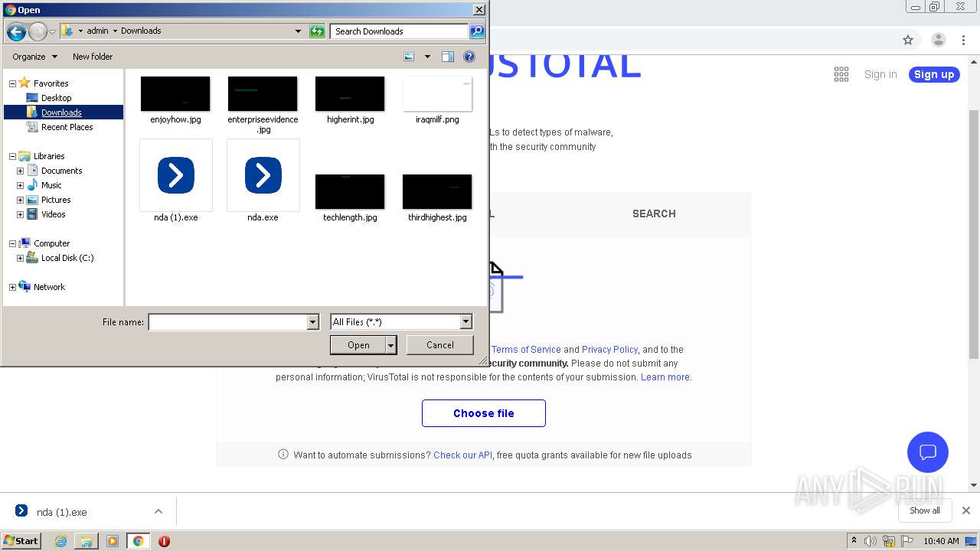Open the action center flag tray icon
Screen dimensions: 980x551
(x=906, y=541)
